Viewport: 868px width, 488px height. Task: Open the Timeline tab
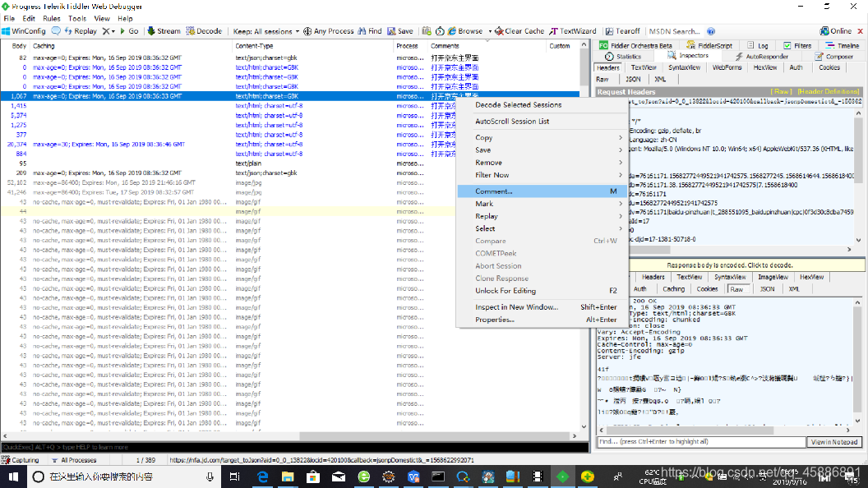click(843, 45)
